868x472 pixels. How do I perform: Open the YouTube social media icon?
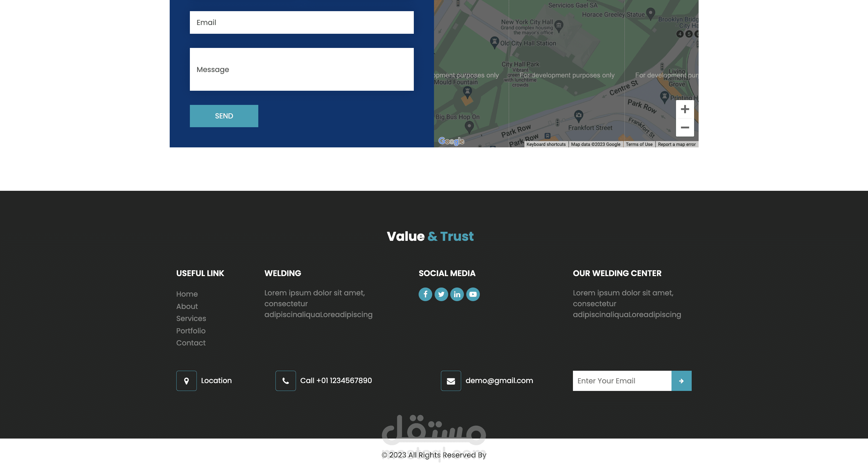[473, 294]
